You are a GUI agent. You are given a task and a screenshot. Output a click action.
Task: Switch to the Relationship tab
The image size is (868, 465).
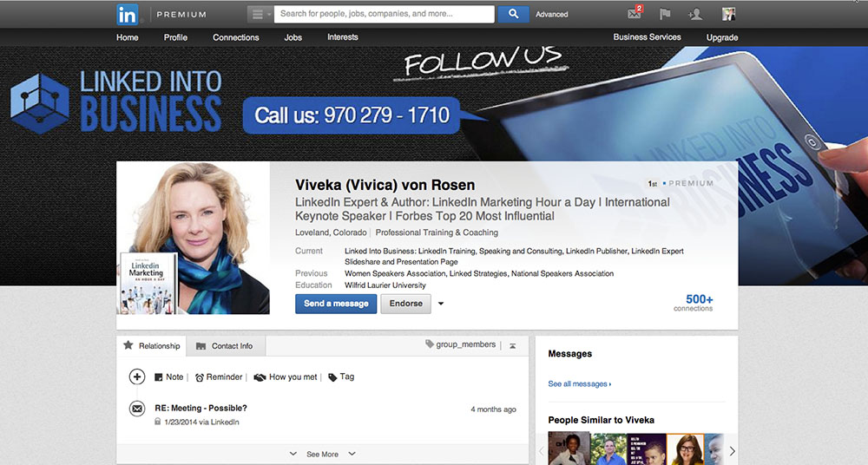[152, 346]
